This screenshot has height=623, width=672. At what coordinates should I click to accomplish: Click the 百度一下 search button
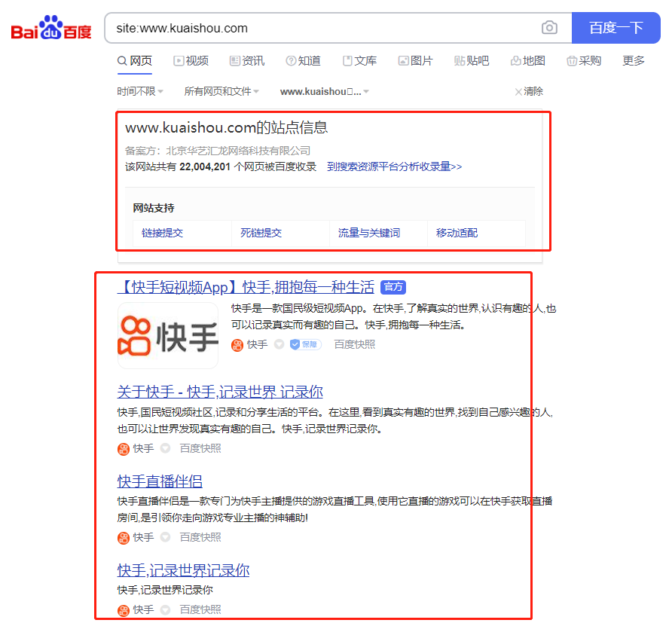[x=615, y=28]
